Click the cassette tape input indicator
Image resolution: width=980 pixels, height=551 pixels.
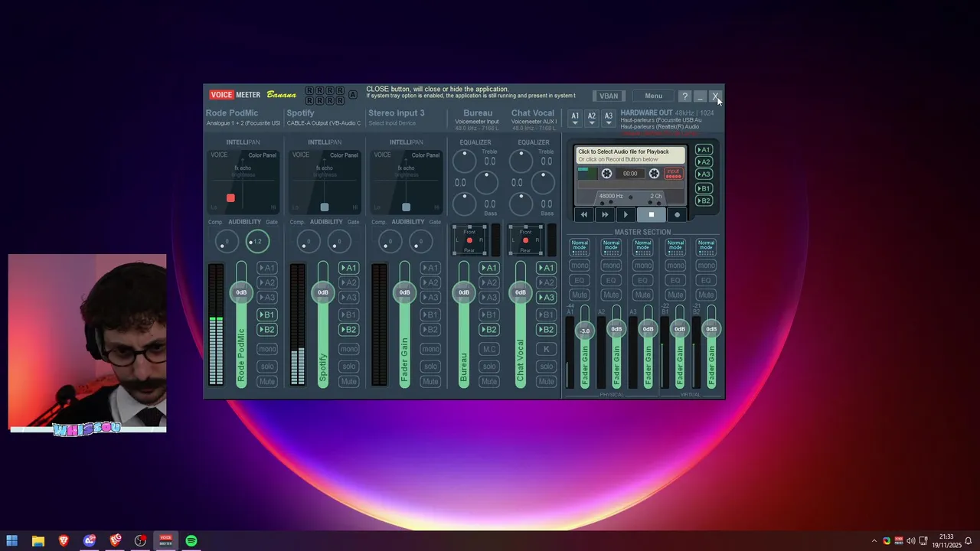(673, 174)
